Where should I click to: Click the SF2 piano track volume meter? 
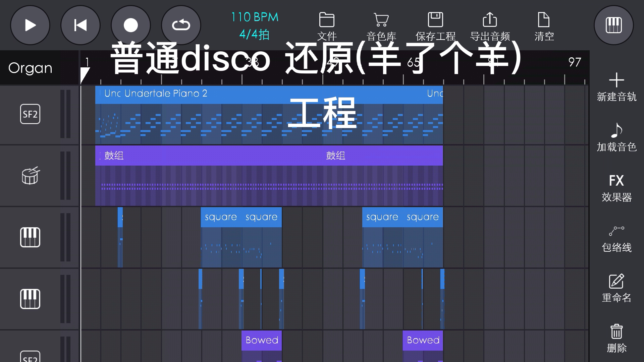click(65, 114)
